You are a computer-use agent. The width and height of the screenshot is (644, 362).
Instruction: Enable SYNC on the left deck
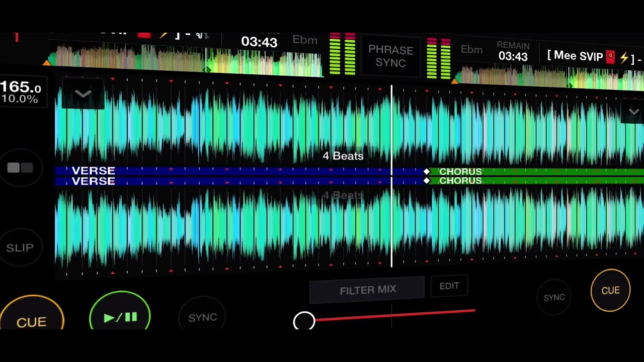tap(203, 317)
